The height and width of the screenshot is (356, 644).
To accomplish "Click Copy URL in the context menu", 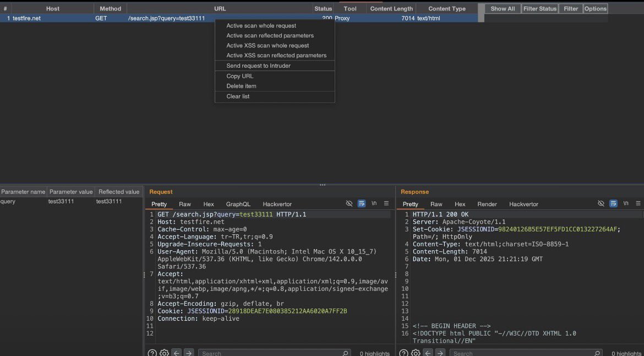I will coord(239,76).
